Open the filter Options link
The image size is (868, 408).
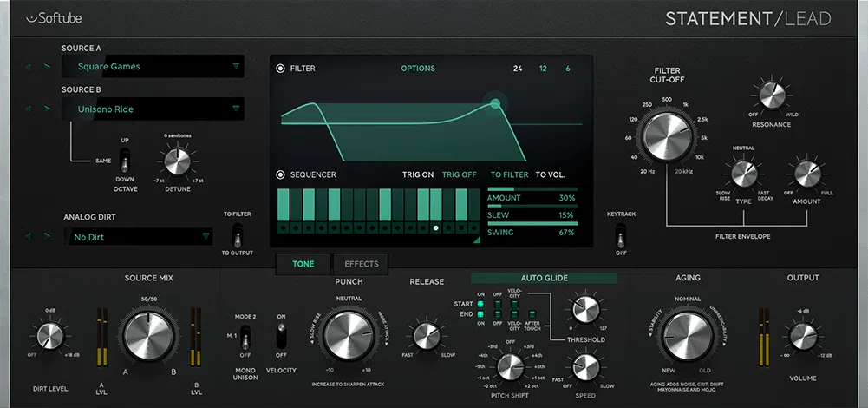click(418, 69)
